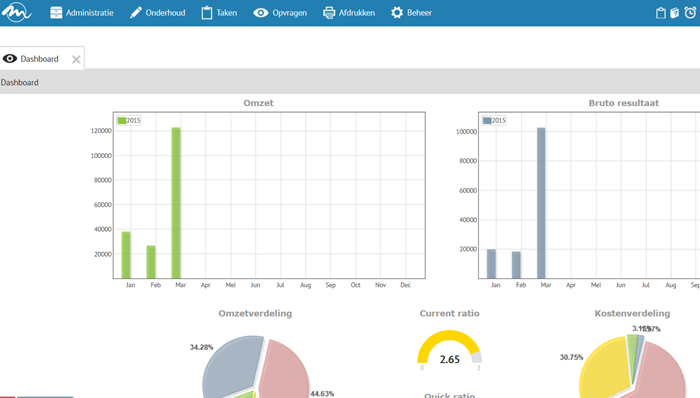Click the printer icon beside Afdrukken

pos(329,13)
